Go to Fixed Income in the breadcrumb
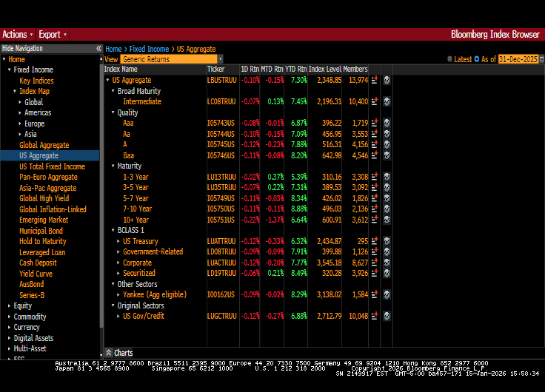 149,49
